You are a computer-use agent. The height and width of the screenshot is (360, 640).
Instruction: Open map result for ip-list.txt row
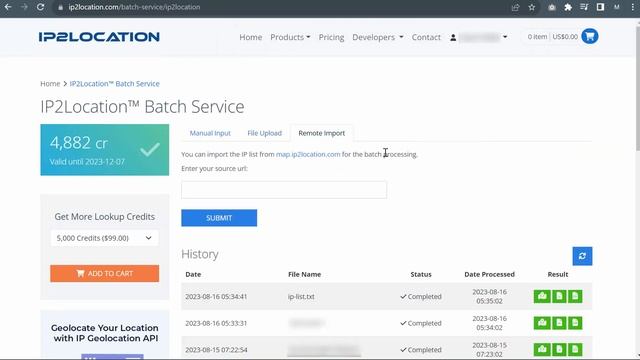(x=542, y=296)
